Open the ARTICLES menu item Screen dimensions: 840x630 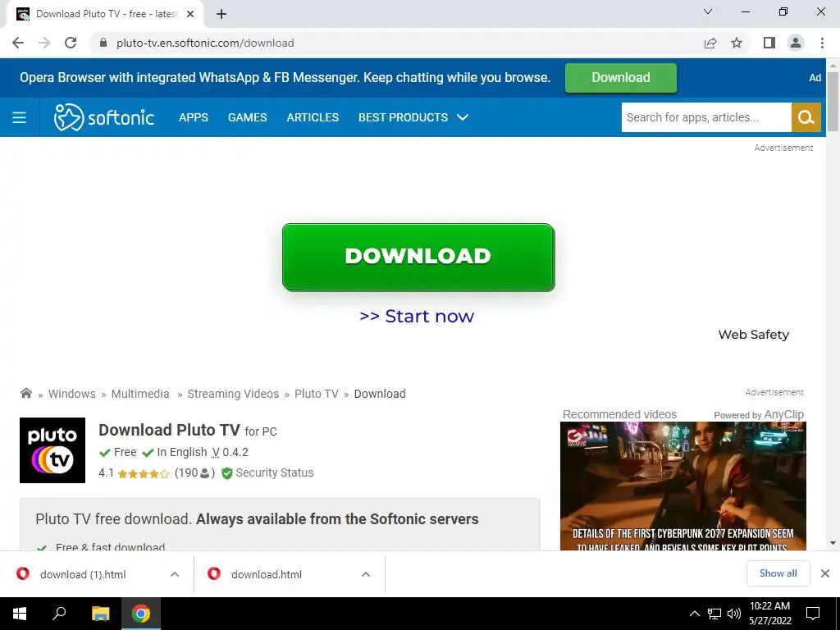click(x=313, y=117)
